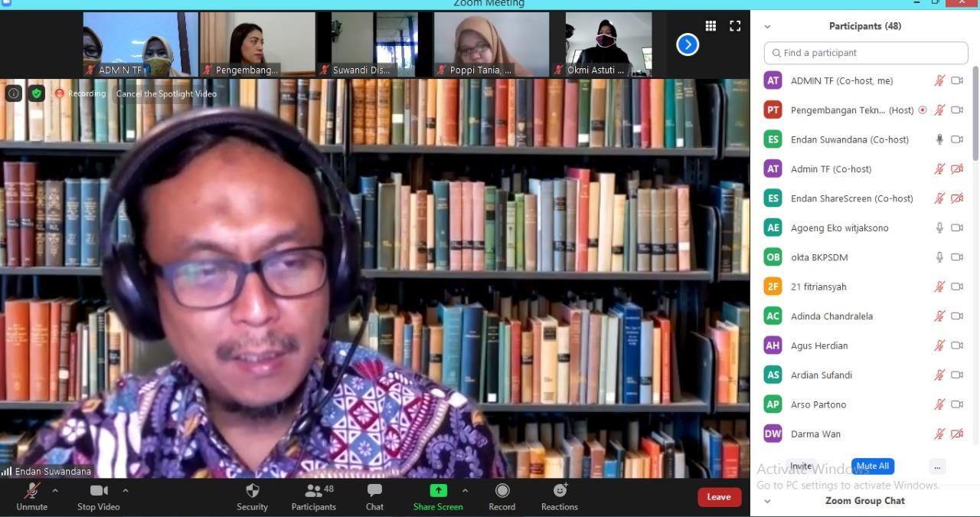The width and height of the screenshot is (980, 517).
Task: Click 21 fitriansyah muted mic icon
Action: point(939,286)
